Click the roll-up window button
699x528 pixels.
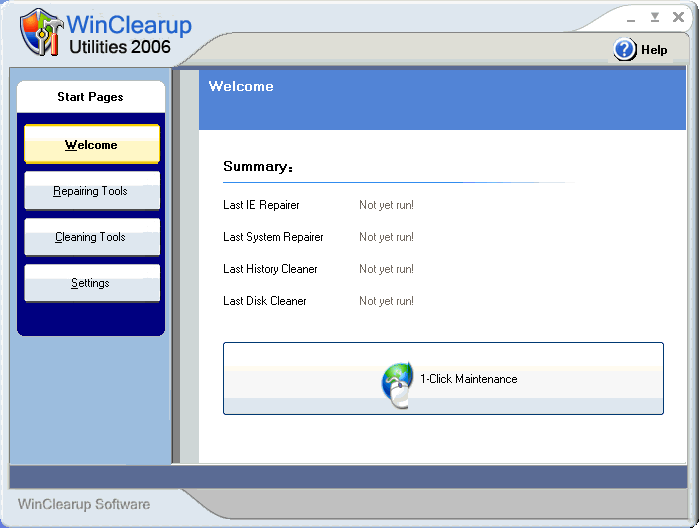pyautogui.click(x=654, y=17)
